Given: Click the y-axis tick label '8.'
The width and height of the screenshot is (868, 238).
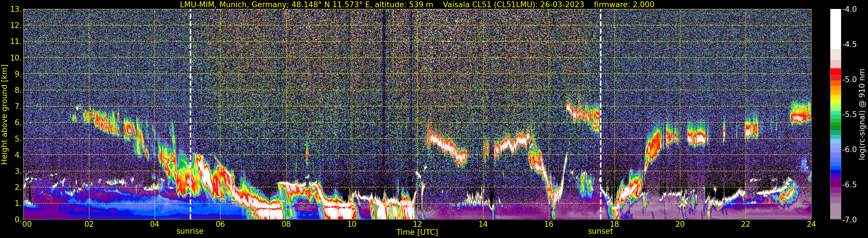Looking at the screenshot, I should point(18,90).
